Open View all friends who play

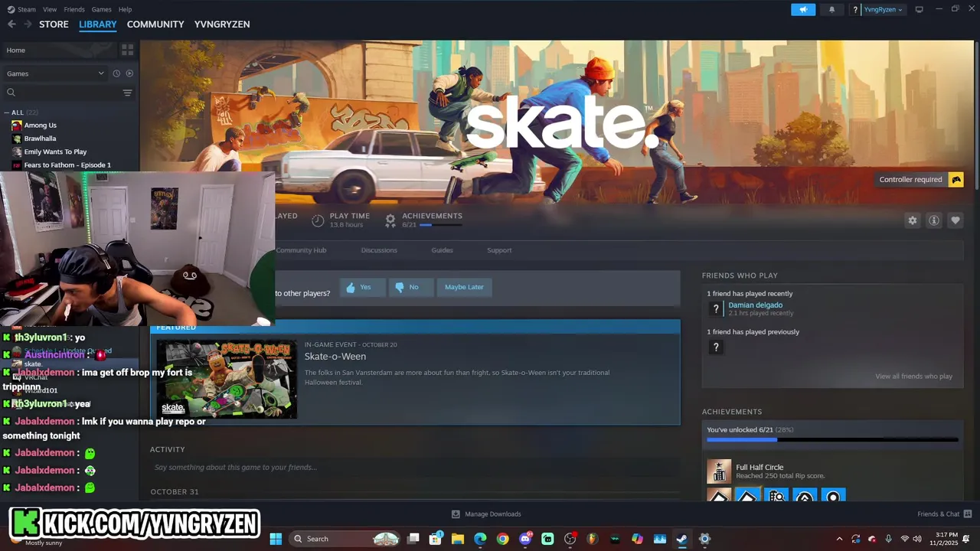[x=913, y=377]
